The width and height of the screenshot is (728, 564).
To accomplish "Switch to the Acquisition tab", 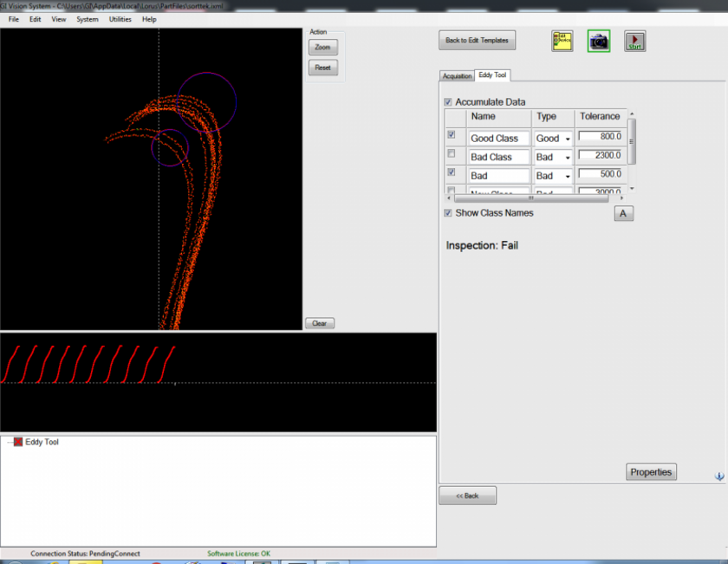I will (457, 76).
